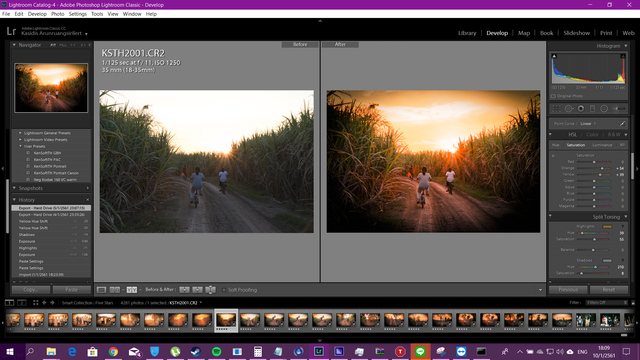Copy After settings to Before icon
Screen dimensions: 640x360
coord(197,290)
